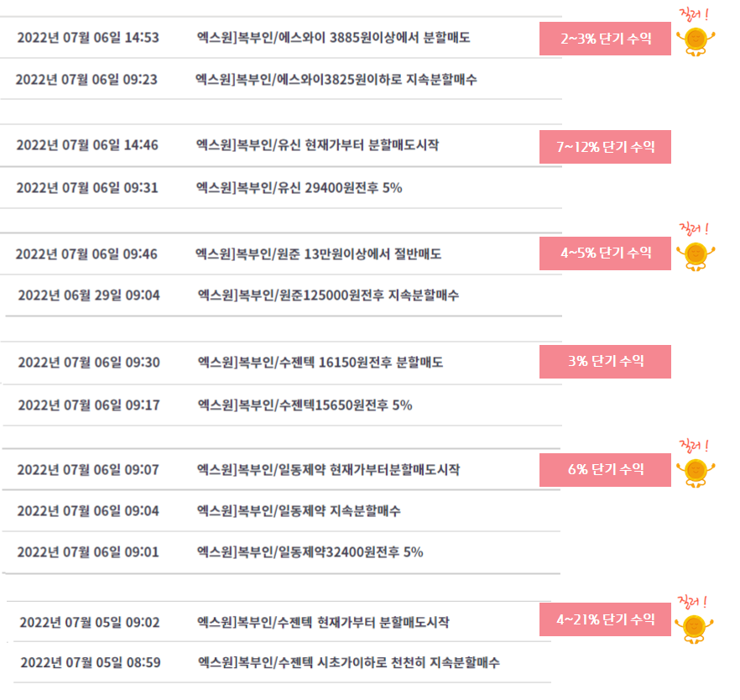The height and width of the screenshot is (700, 740).
Task: Click mascot icon beside 6% 단기 수익
Action: click(x=696, y=473)
